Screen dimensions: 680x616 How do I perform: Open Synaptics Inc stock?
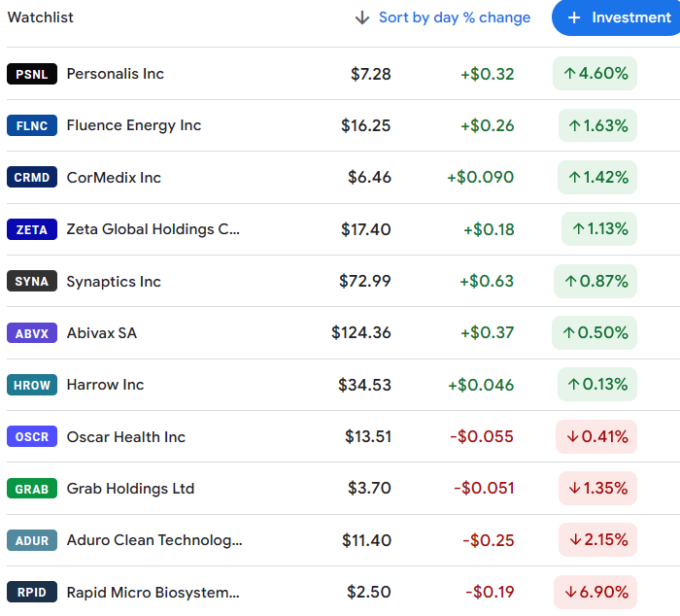point(114,281)
